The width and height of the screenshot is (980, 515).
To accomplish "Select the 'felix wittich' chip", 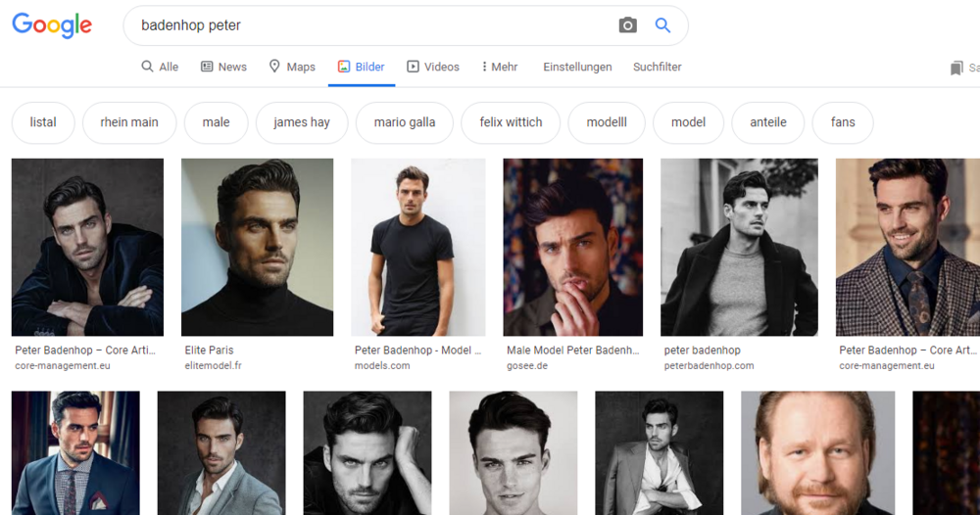I will click(x=511, y=122).
